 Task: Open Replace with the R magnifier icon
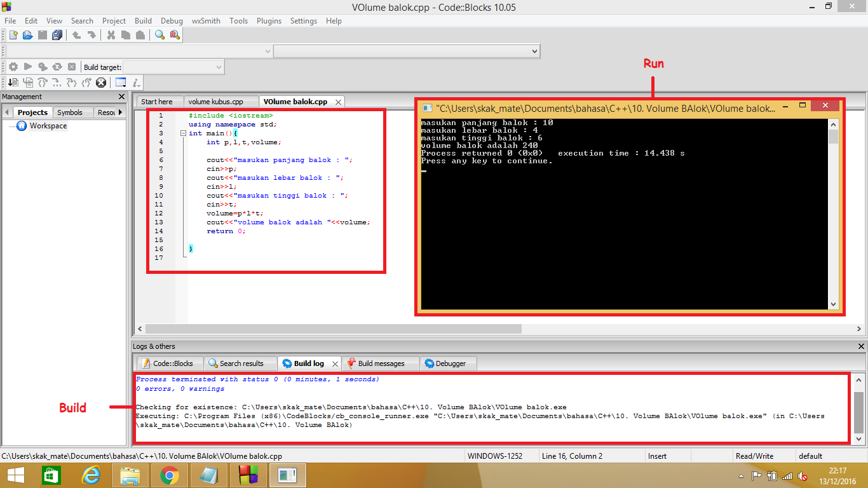[x=175, y=35]
